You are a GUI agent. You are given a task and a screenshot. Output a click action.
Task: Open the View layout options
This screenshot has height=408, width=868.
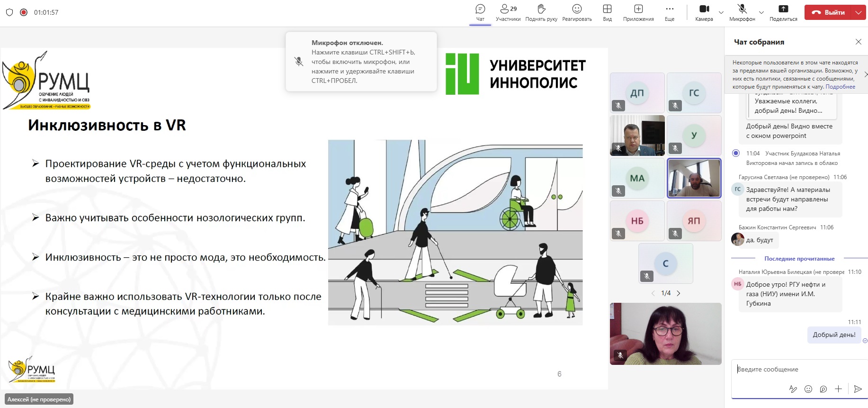(607, 12)
